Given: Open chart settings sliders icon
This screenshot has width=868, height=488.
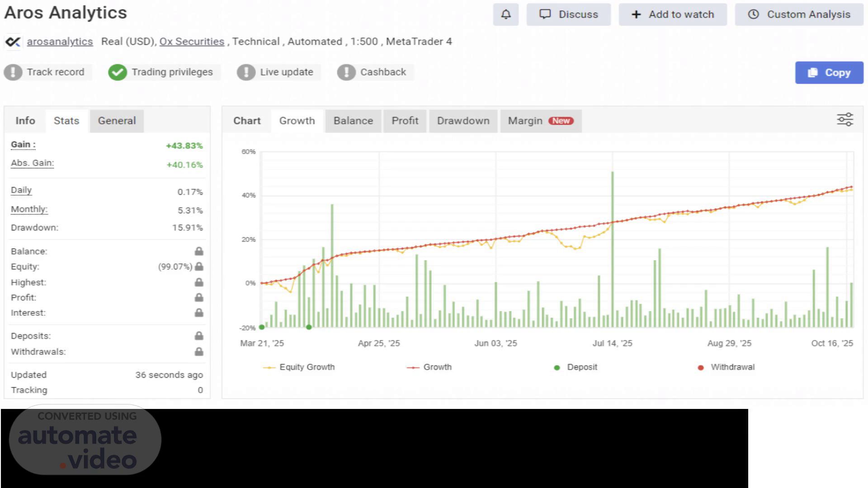Looking at the screenshot, I should pos(844,120).
